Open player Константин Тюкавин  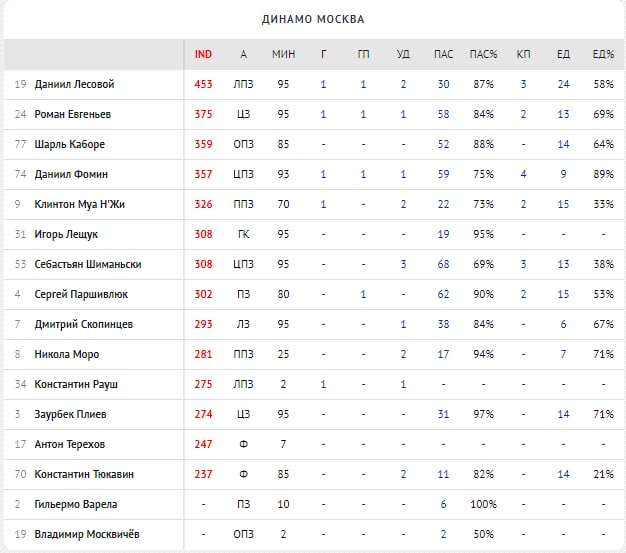pos(84,474)
